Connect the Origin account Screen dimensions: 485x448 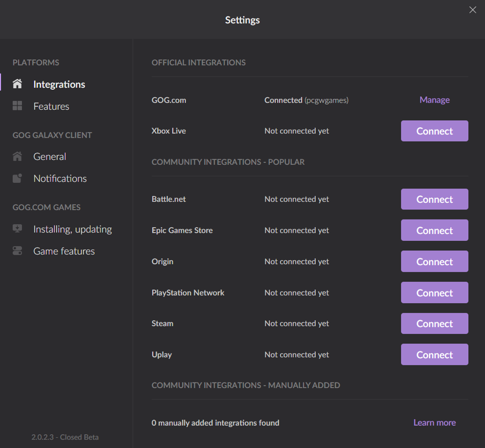[x=434, y=262]
